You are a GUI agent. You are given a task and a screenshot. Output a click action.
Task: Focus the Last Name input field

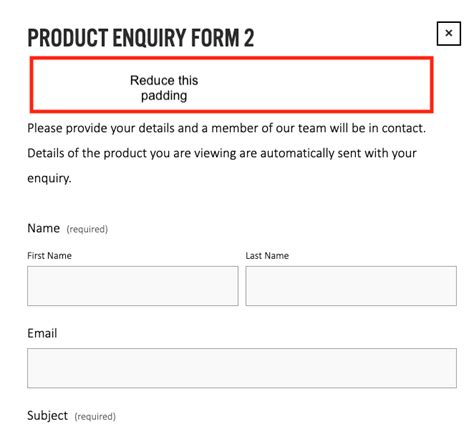[x=351, y=286]
